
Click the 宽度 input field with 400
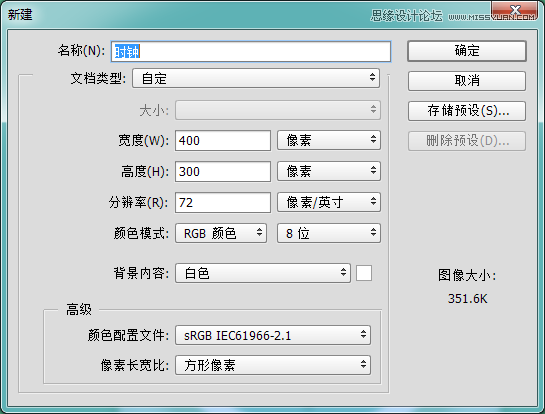click(x=223, y=140)
